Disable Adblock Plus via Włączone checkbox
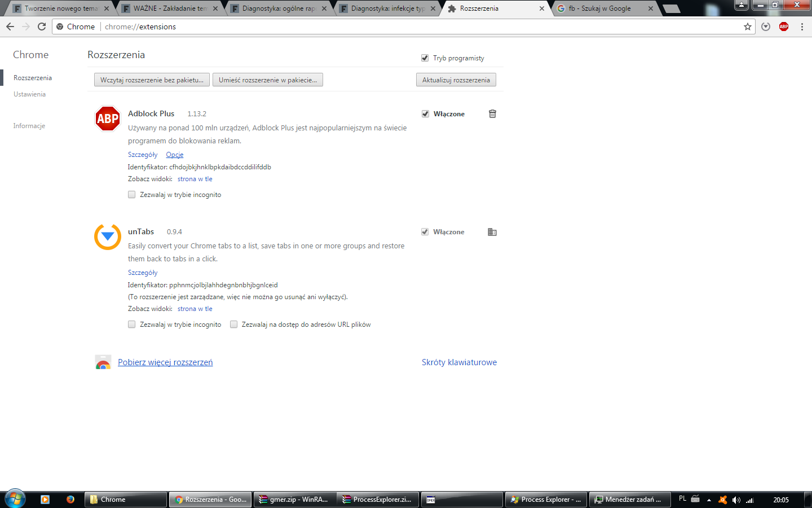This screenshot has height=508, width=812. pos(425,114)
